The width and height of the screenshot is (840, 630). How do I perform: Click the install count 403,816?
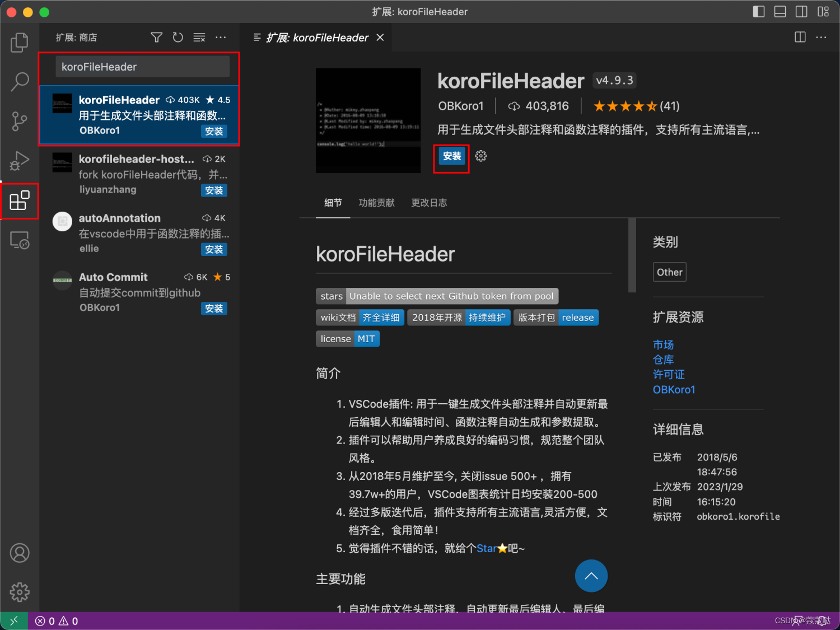[538, 106]
